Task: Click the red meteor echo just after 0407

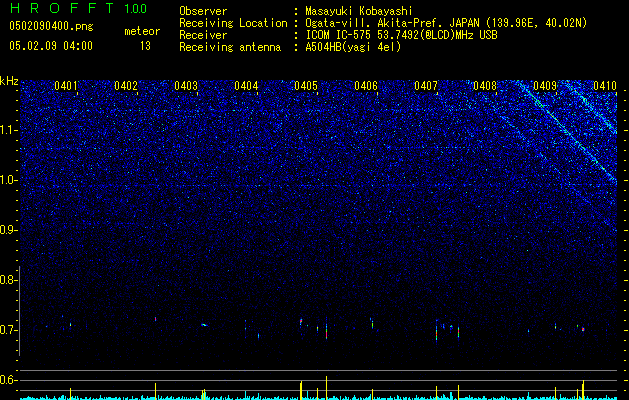Action: click(x=436, y=331)
